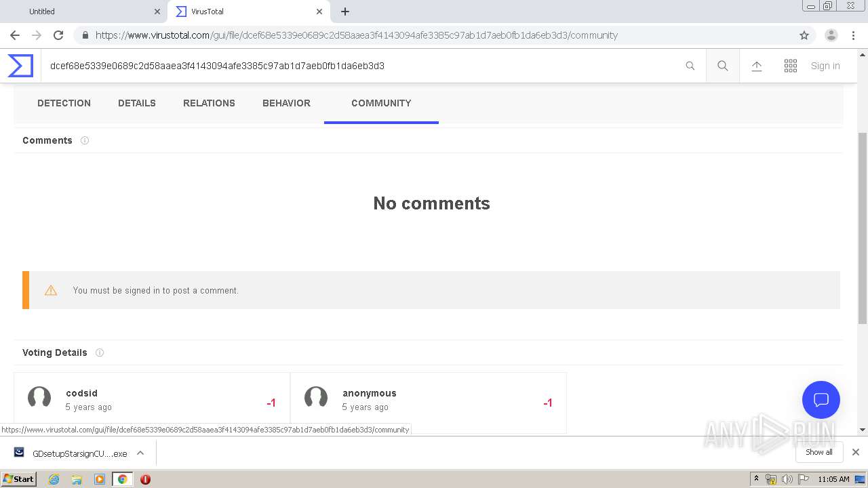This screenshot has height=488, width=868.
Task: Switch to the Untitled browser tab
Action: (x=83, y=12)
